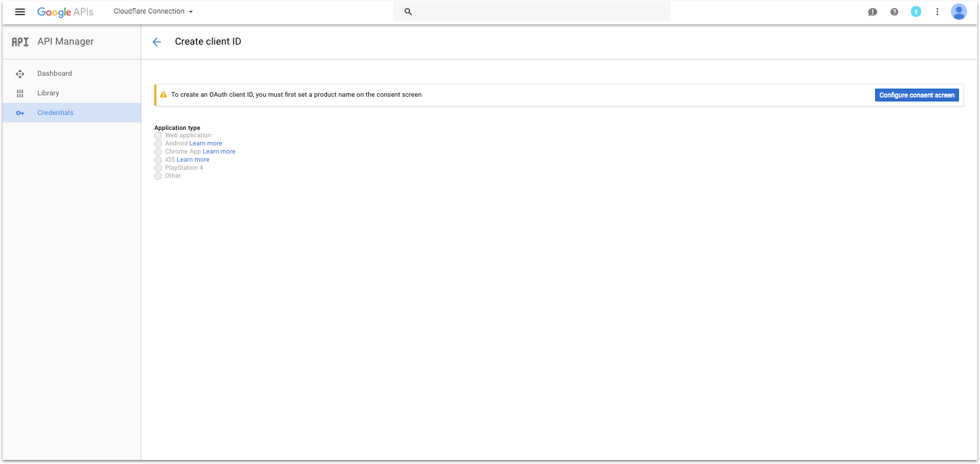
Task: Click the help question mark icon
Action: (894, 11)
